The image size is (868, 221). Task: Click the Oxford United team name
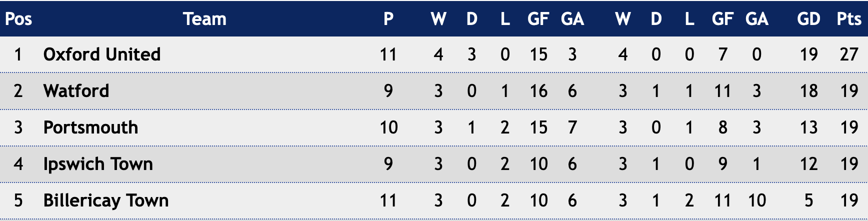tap(102, 54)
